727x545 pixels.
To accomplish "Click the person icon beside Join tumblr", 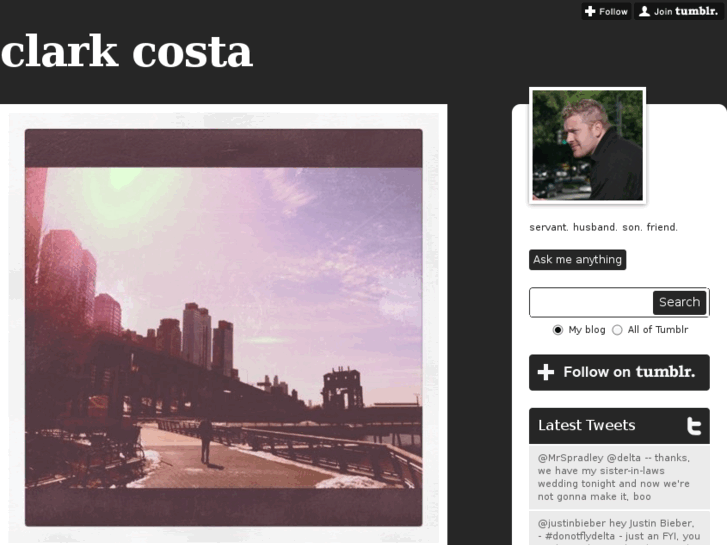I will [644, 11].
